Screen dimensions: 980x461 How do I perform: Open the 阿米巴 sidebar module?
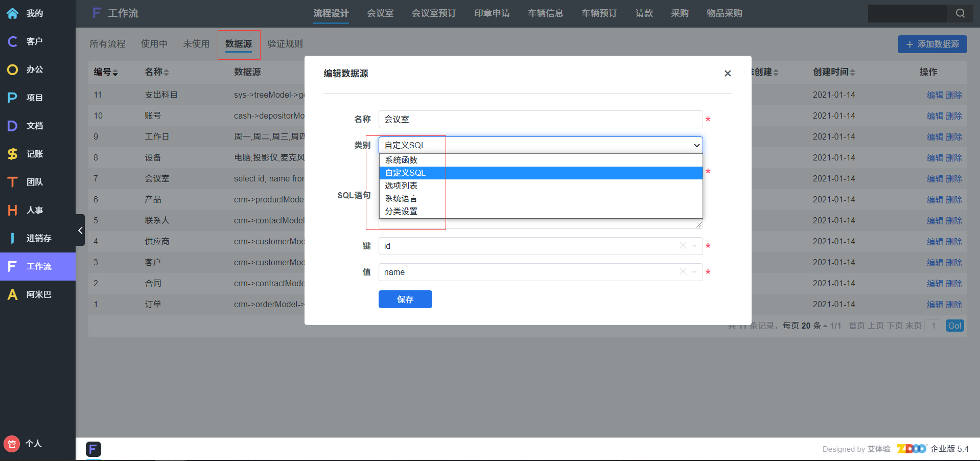[x=38, y=294]
